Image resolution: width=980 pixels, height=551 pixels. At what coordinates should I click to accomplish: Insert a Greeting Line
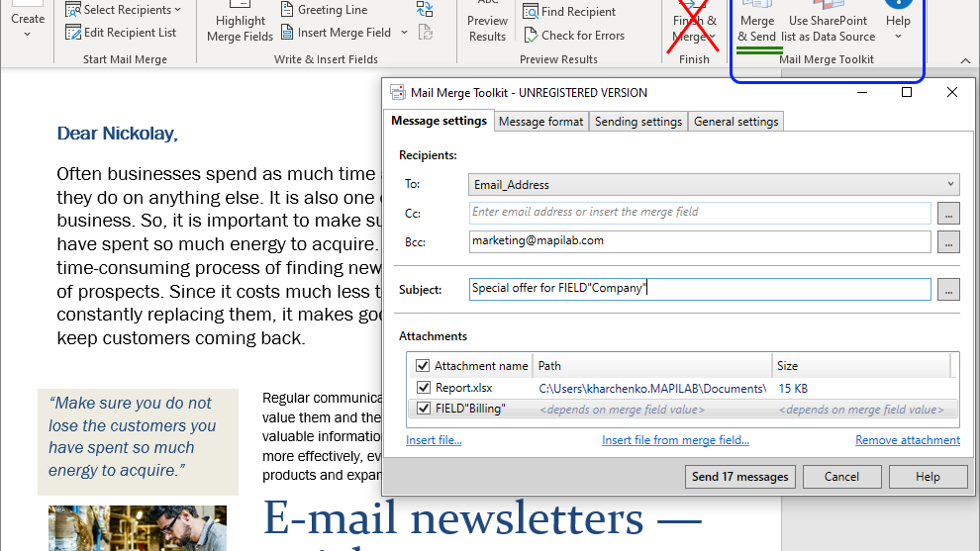[324, 9]
